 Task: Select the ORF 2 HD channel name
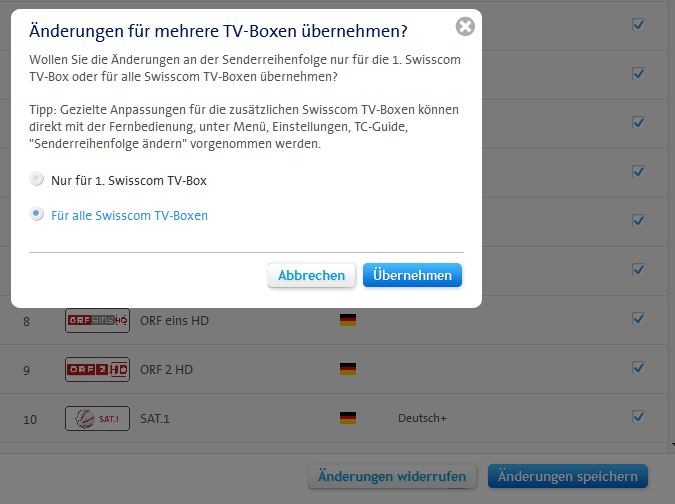click(x=166, y=370)
